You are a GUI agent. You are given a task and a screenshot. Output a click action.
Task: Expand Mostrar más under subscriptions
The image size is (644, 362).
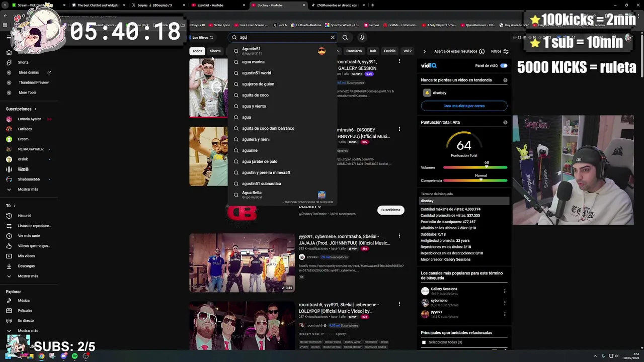click(x=22, y=190)
